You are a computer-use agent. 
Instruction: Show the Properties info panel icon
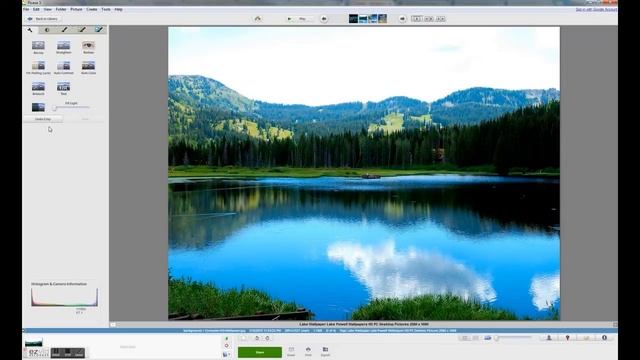[x=604, y=338]
